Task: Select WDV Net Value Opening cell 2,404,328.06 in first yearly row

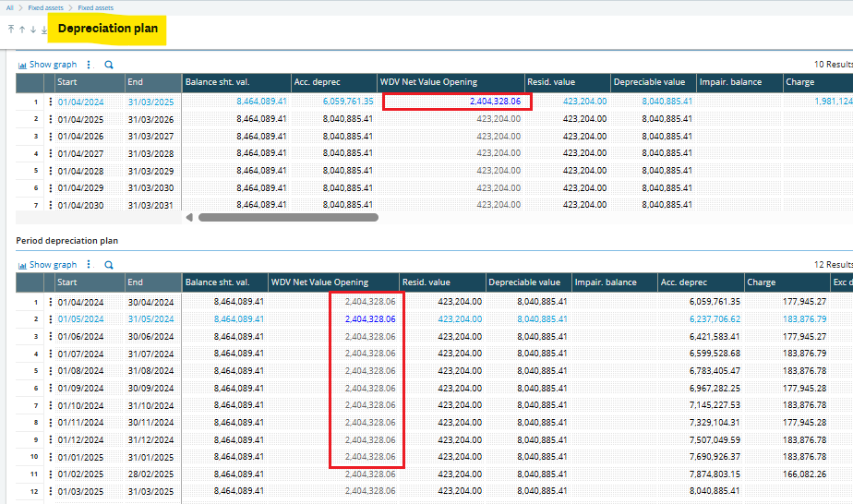Action: [457, 102]
